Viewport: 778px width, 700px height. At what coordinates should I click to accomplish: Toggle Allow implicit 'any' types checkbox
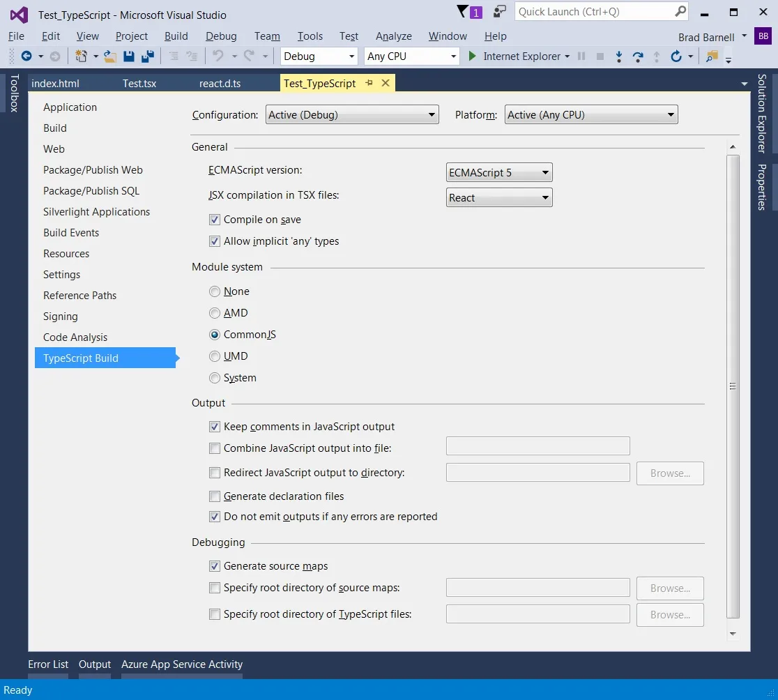[214, 241]
